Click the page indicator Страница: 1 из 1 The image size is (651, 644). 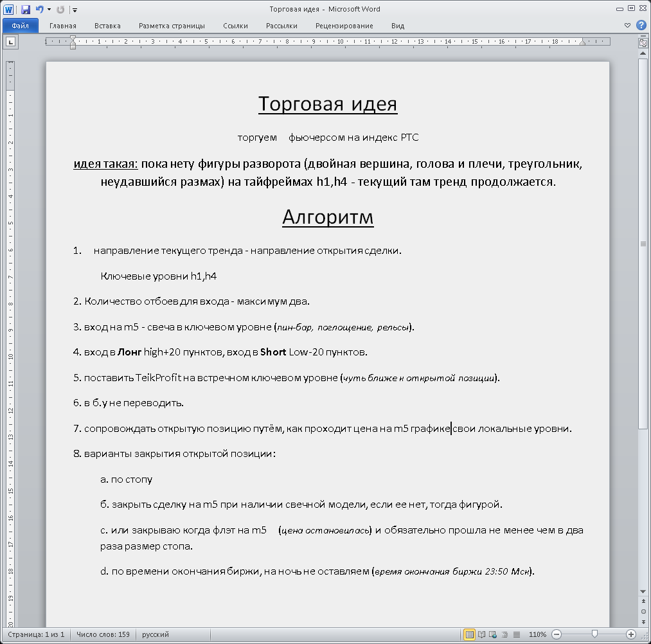coord(36,634)
